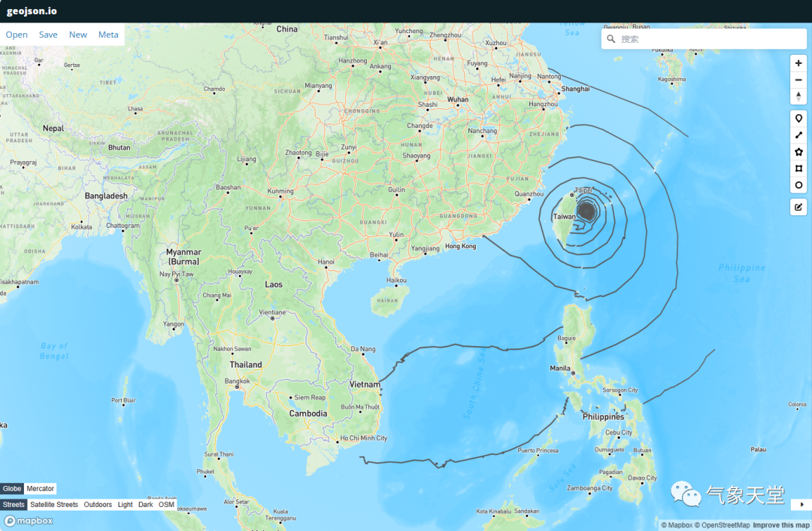Open the Save menu

pyautogui.click(x=48, y=35)
